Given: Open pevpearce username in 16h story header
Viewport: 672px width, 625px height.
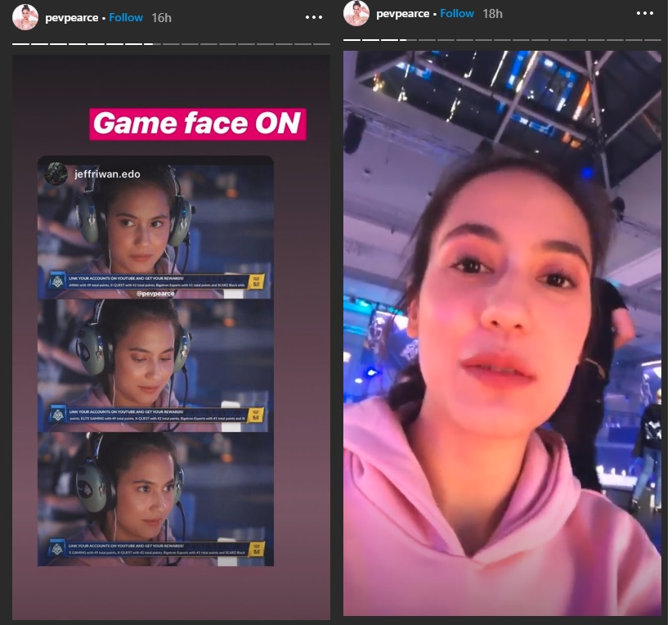Looking at the screenshot, I should pyautogui.click(x=72, y=18).
